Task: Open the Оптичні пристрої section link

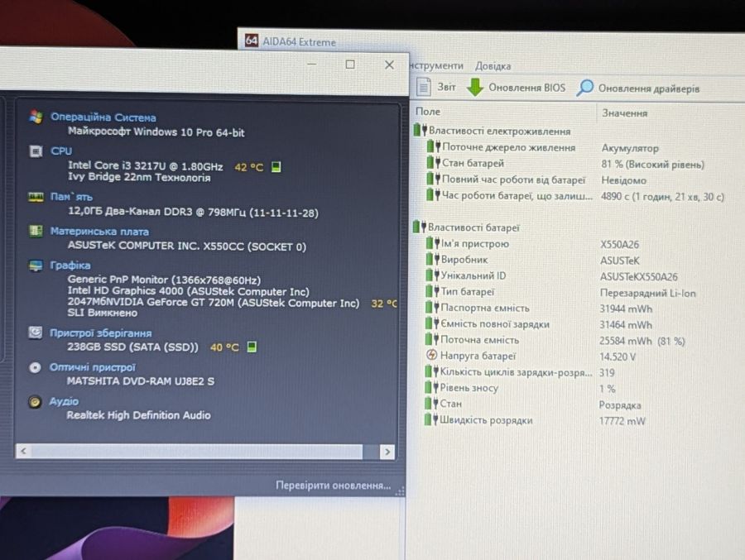Action: (x=92, y=367)
